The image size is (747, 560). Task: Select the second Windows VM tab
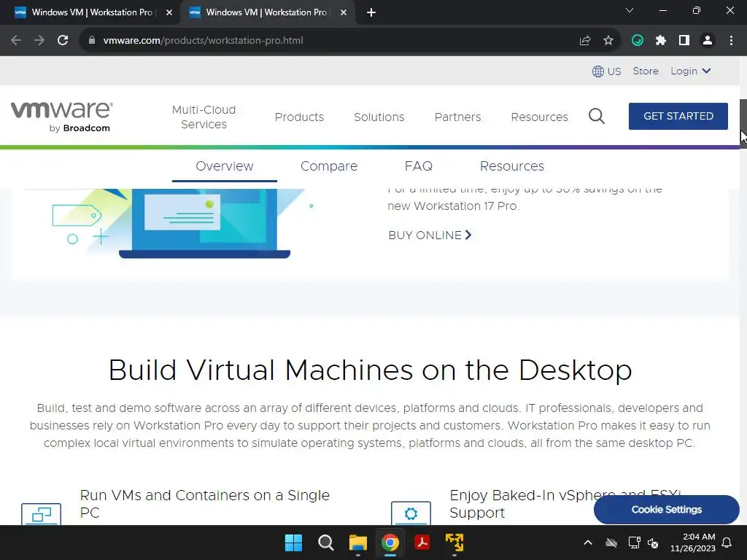pyautogui.click(x=267, y=13)
